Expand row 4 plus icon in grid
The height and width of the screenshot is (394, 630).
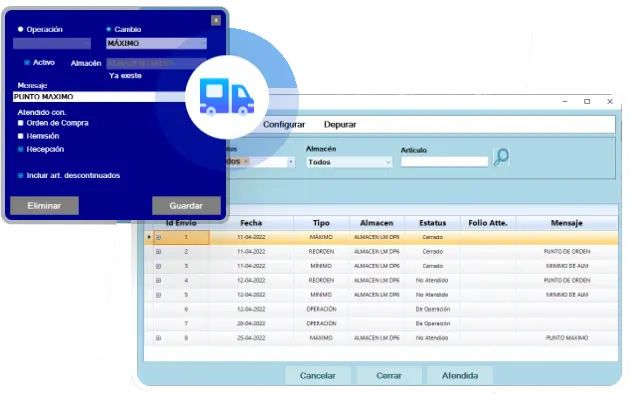coord(158,280)
